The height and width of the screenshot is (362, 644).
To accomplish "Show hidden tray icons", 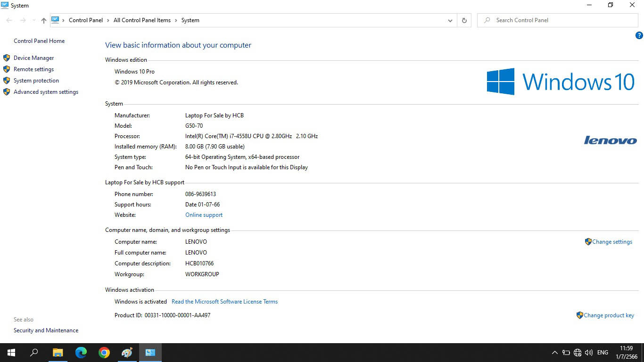I will 554,353.
